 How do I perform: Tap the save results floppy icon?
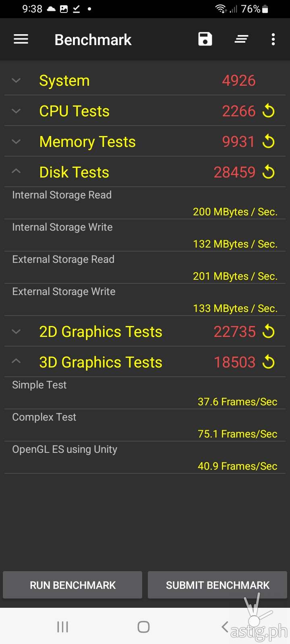(205, 39)
